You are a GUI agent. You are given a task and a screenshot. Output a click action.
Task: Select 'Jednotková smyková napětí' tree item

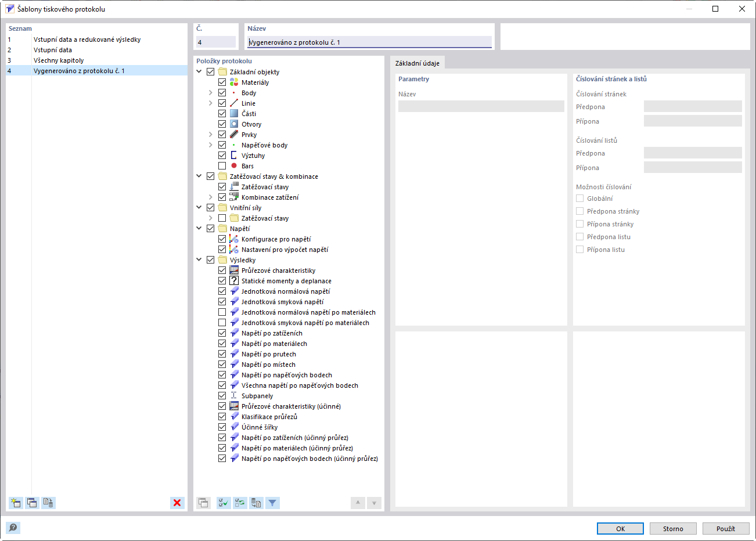(282, 302)
